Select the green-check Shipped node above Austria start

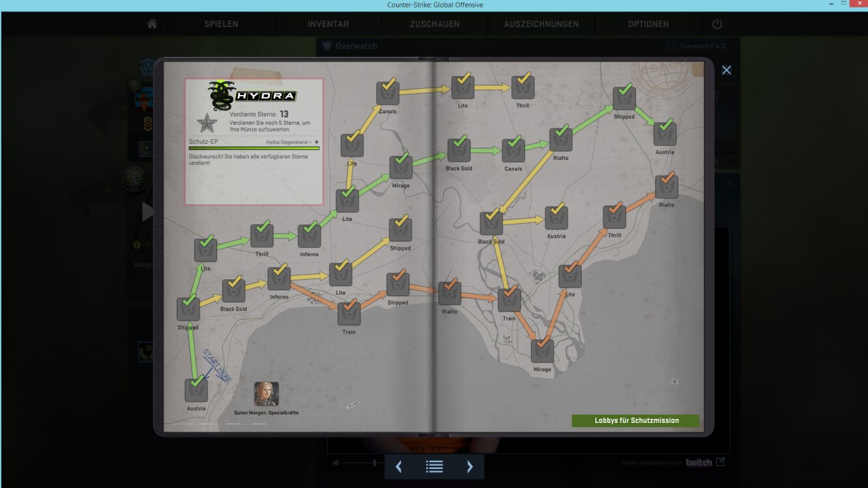pos(189,308)
